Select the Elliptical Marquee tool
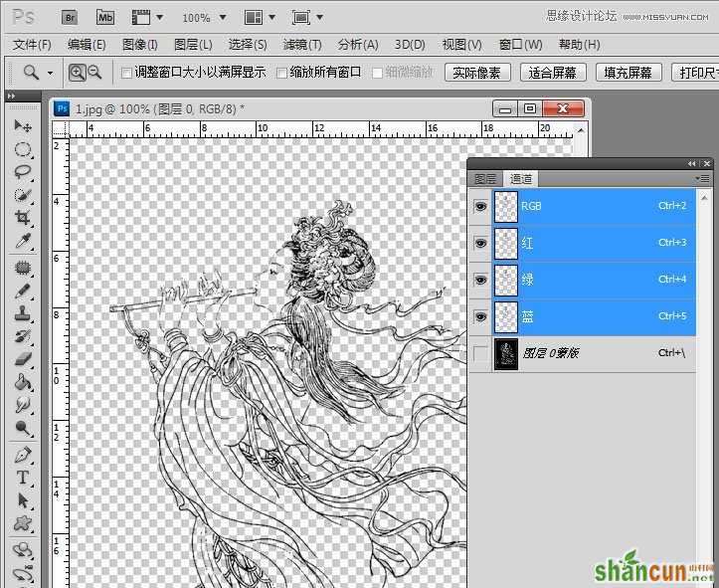719x588 pixels. [x=23, y=149]
